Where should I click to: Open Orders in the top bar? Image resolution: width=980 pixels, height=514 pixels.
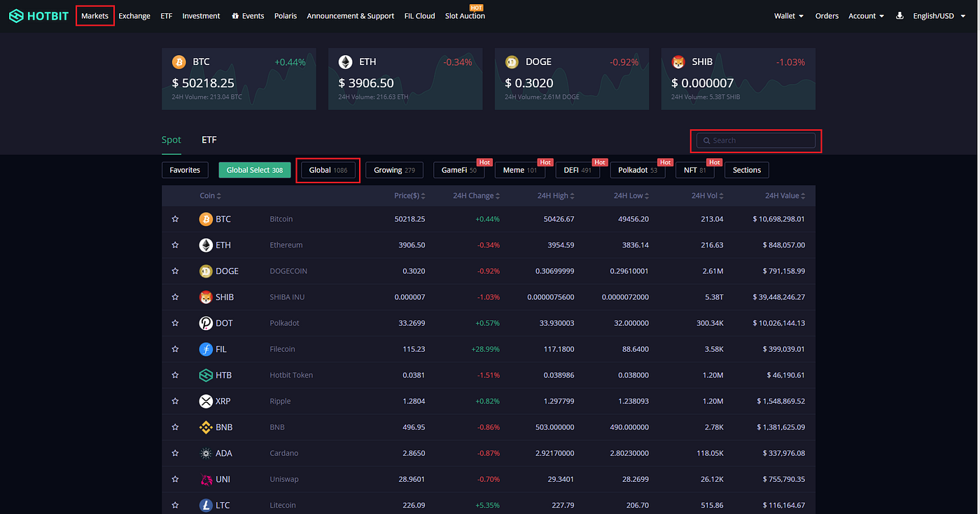[827, 16]
